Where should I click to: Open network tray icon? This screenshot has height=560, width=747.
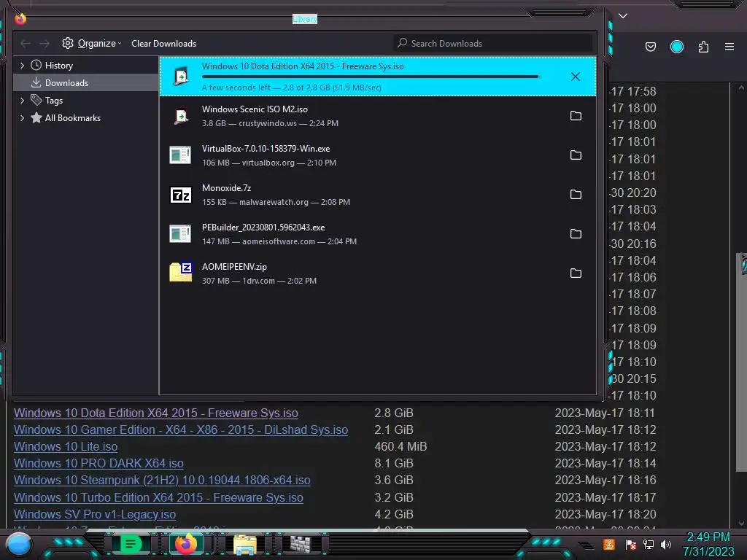(649, 545)
